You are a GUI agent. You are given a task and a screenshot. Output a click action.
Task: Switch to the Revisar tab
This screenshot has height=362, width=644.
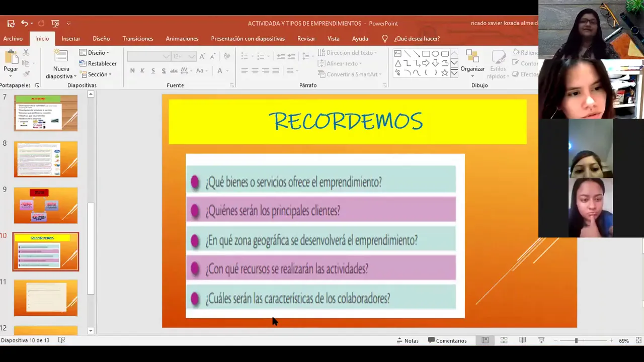coord(306,38)
